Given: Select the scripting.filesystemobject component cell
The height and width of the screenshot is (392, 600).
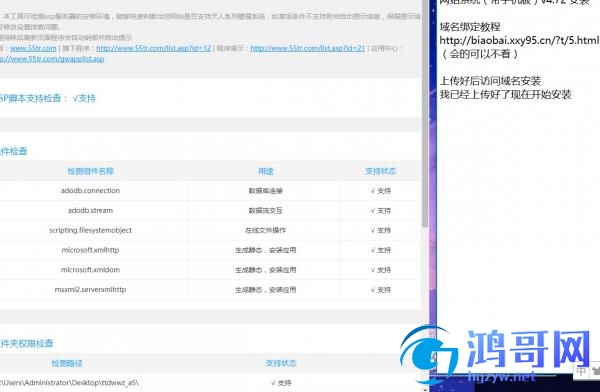Looking at the screenshot, I should click(90, 230).
